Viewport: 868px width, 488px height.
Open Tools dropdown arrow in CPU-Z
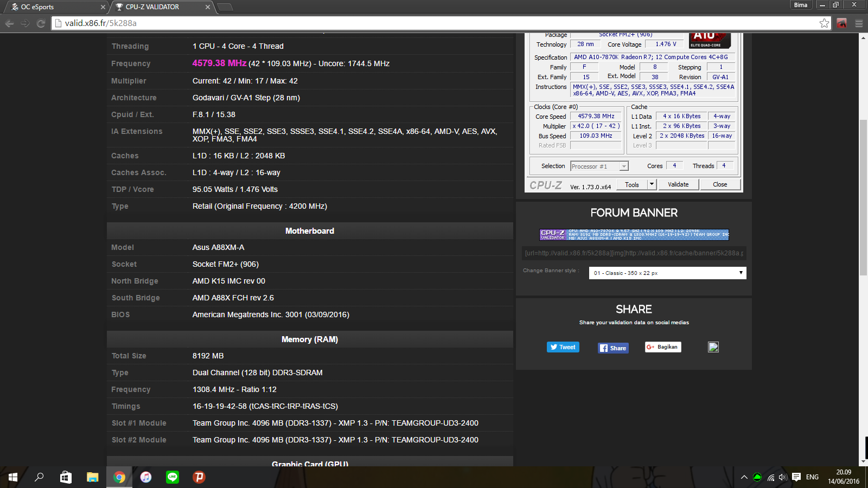tap(652, 184)
